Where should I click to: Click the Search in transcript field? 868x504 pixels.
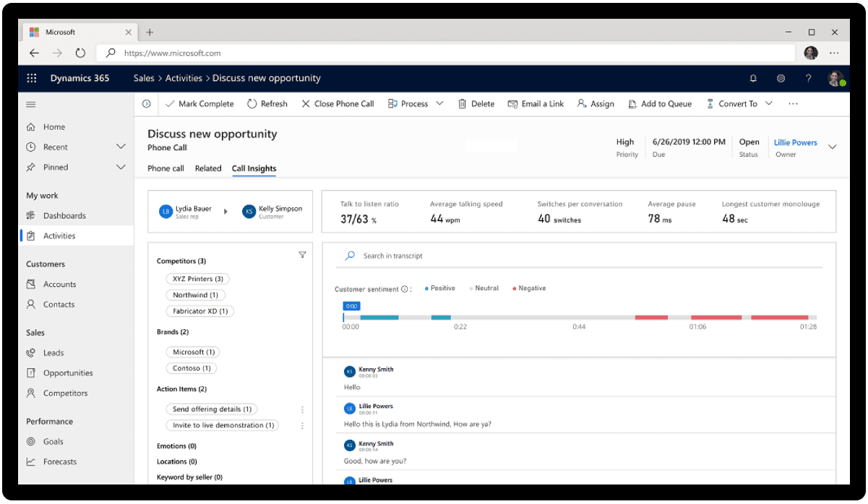(x=578, y=256)
